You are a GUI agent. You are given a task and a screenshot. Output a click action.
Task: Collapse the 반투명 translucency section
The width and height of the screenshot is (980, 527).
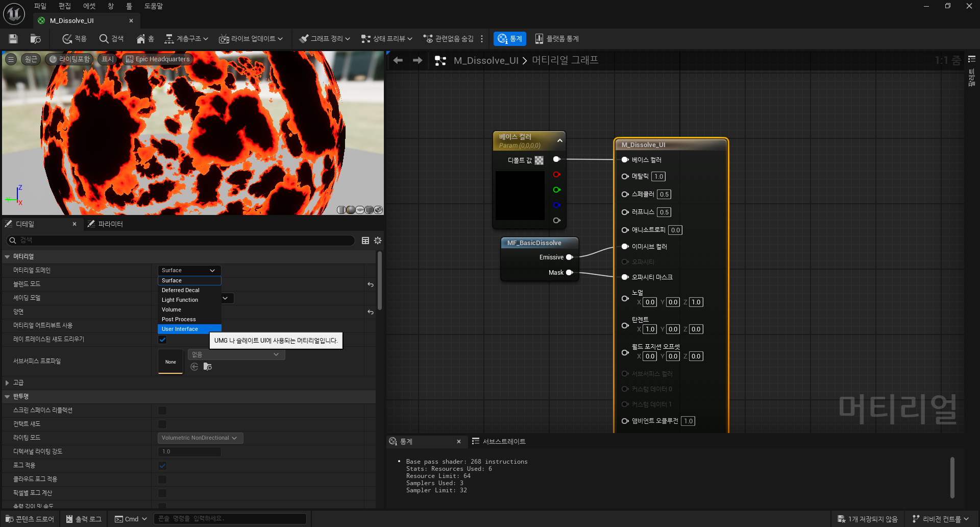pyautogui.click(x=7, y=396)
